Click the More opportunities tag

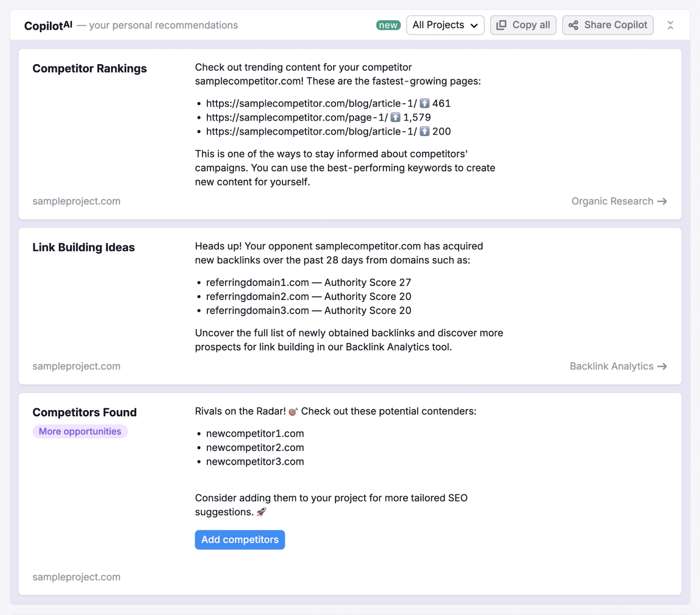coord(80,432)
